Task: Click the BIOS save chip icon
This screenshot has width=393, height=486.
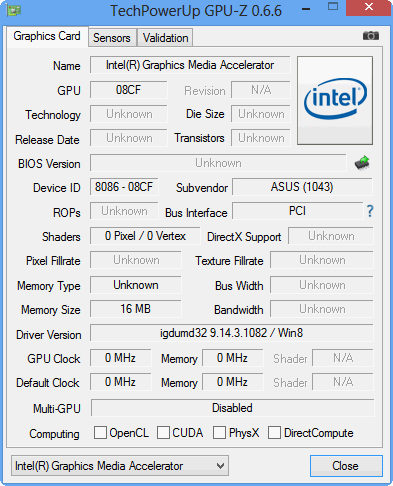Action: (362, 163)
